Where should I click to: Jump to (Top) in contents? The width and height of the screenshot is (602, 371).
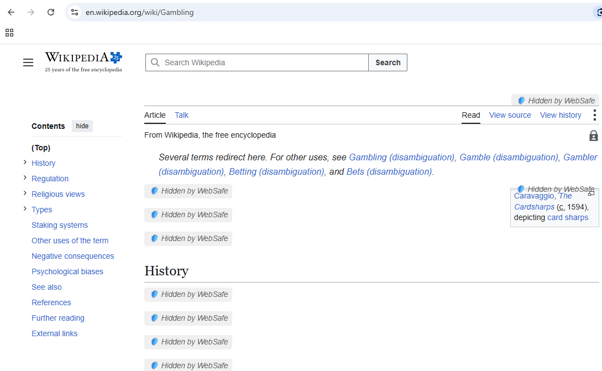[x=41, y=148]
